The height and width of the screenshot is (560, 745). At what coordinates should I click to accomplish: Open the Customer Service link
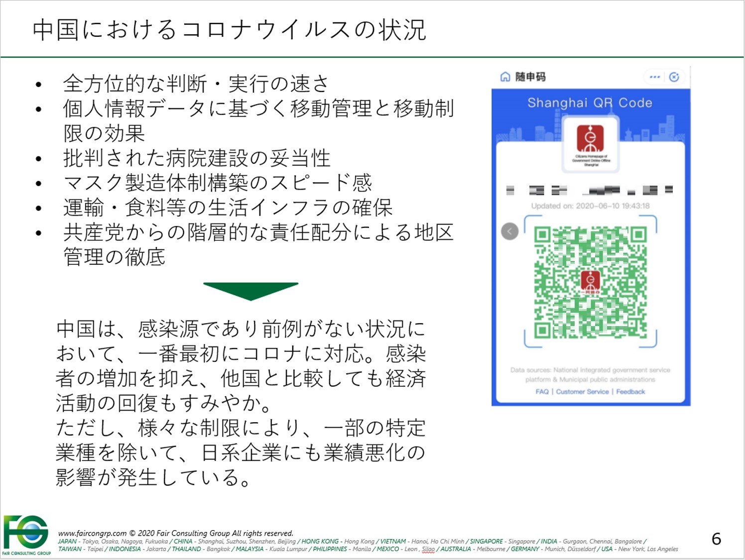pos(582,392)
